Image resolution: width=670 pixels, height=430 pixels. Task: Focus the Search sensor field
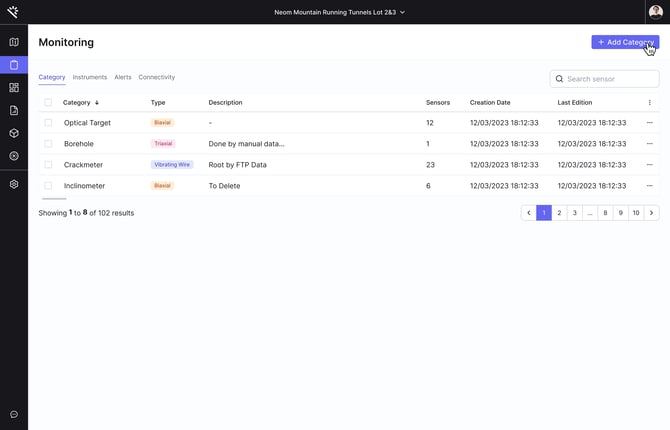tap(610, 79)
